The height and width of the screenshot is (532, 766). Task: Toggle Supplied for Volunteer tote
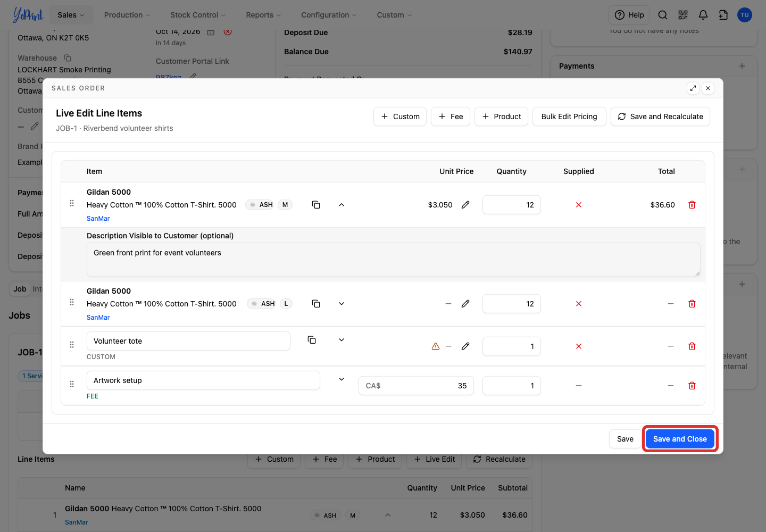tap(579, 346)
